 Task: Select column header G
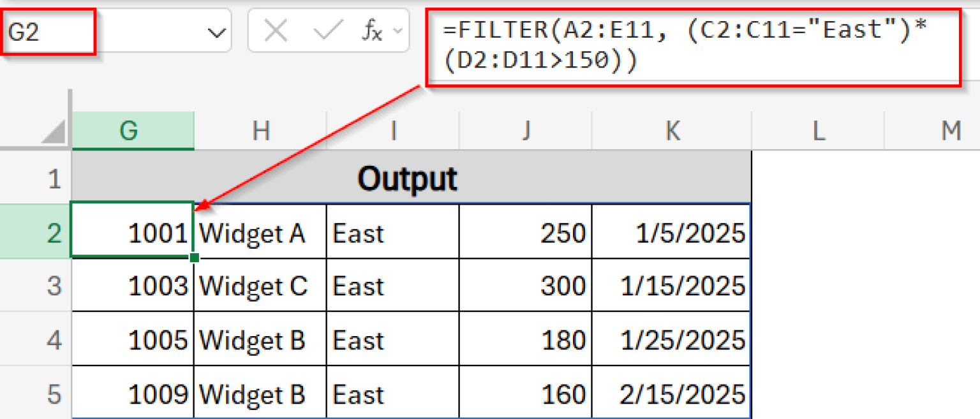coord(131,131)
